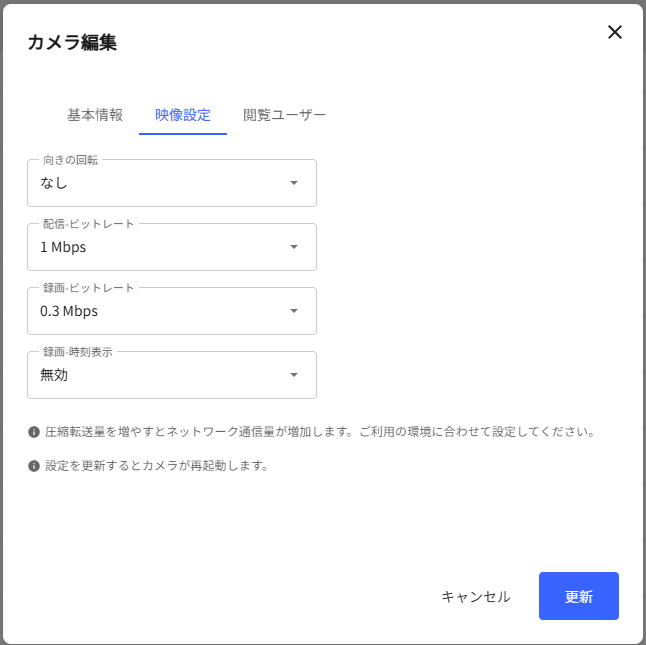Open the 配信-ビットレート dropdown showing 1 Mbps
Image resolution: width=646 pixels, height=645 pixels.
tap(172, 247)
